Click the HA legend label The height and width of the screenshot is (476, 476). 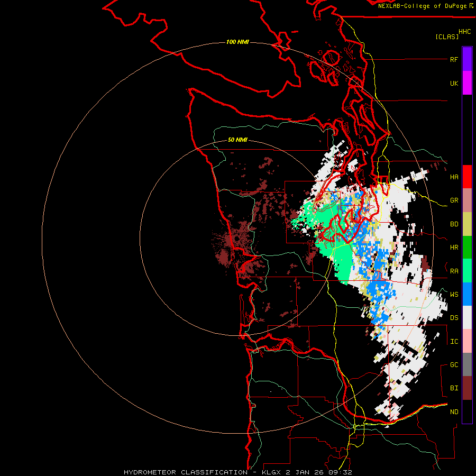click(454, 177)
